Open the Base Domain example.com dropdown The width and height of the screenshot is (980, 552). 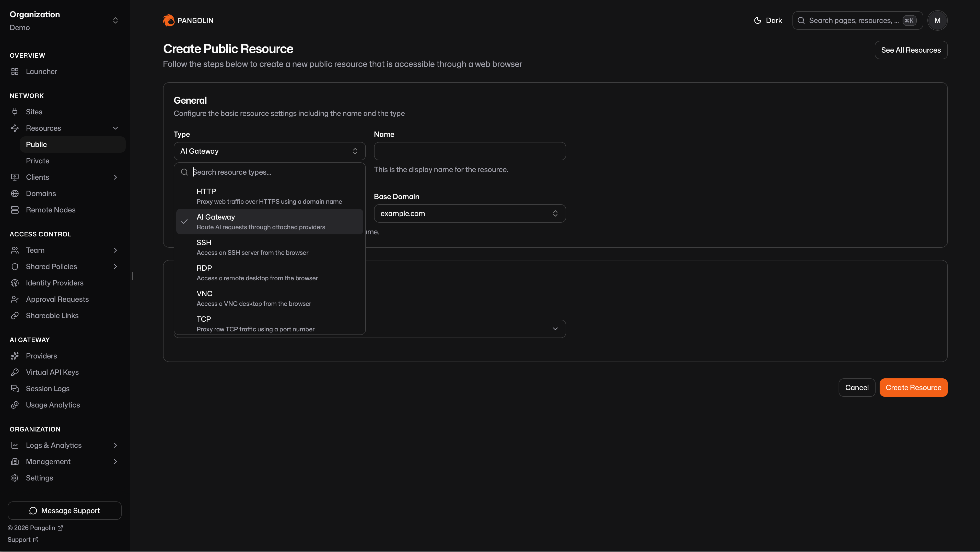(470, 214)
